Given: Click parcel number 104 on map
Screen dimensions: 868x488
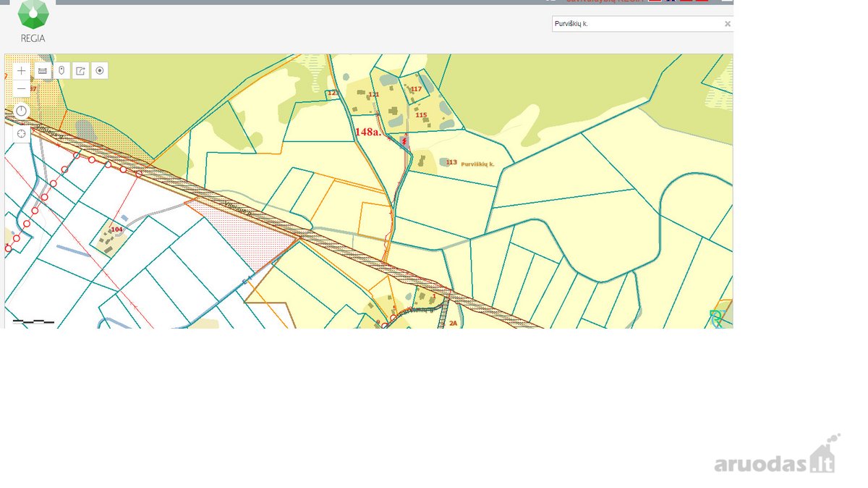Looking at the screenshot, I should point(116,230).
